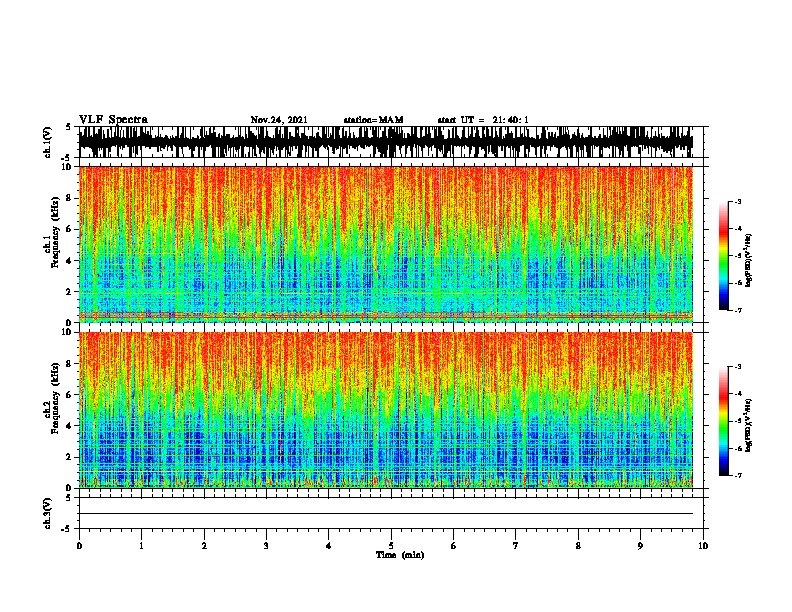Click the "4" tick on ch.2 frequency axis
Screen dimensions: 792x612
(x=70, y=426)
